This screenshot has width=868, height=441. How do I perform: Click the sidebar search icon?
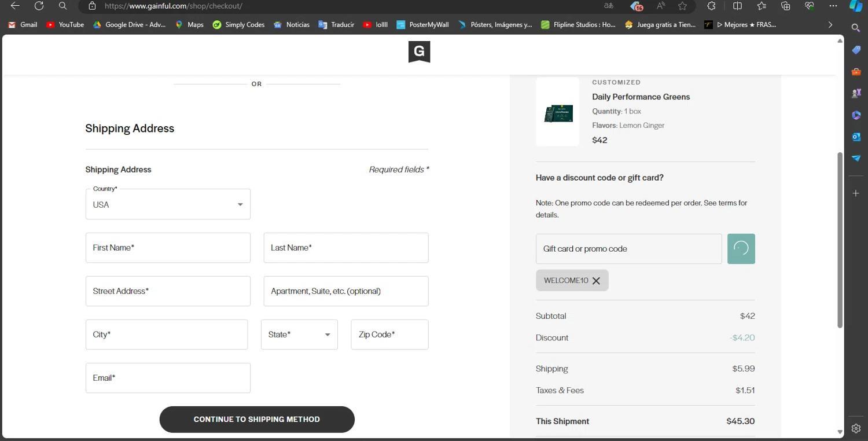[856, 27]
